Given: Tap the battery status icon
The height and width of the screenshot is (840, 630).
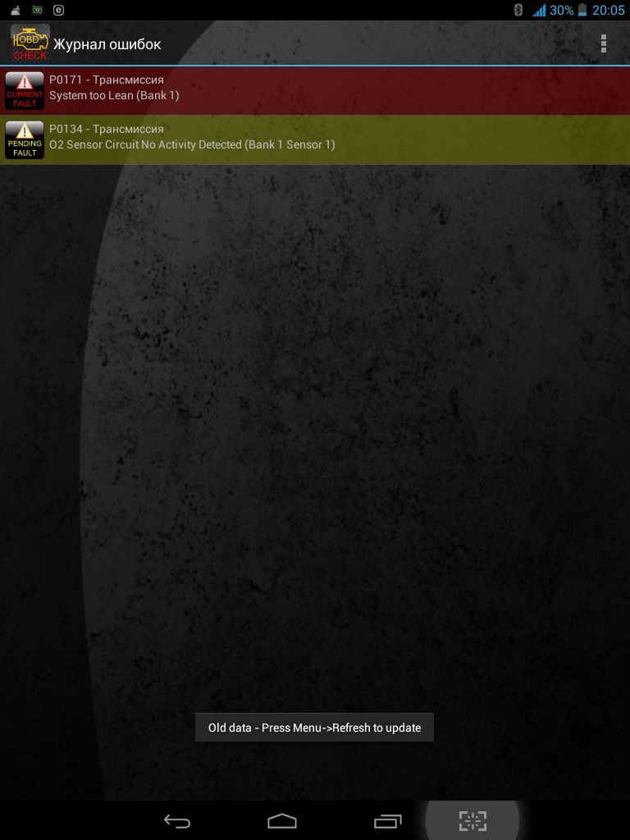Looking at the screenshot, I should (x=582, y=10).
